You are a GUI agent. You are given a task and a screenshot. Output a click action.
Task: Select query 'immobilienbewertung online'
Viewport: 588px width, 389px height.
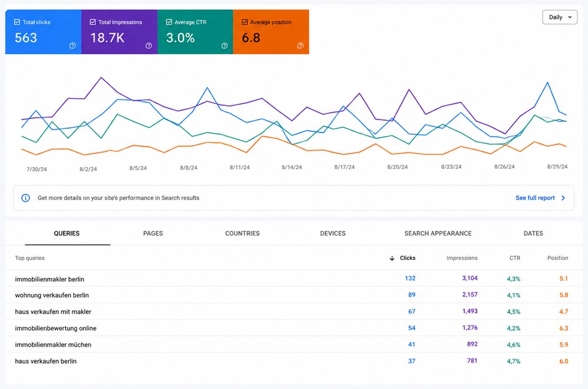56,328
